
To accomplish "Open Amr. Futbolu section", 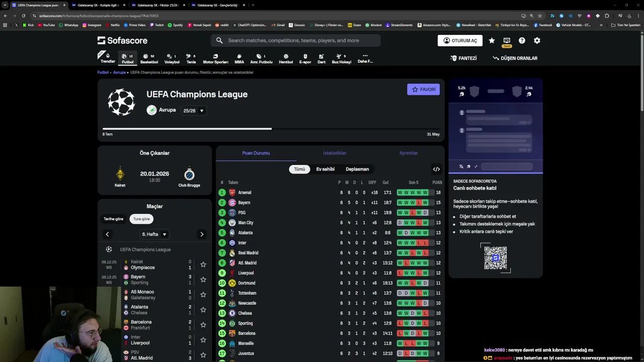I will tap(261, 58).
